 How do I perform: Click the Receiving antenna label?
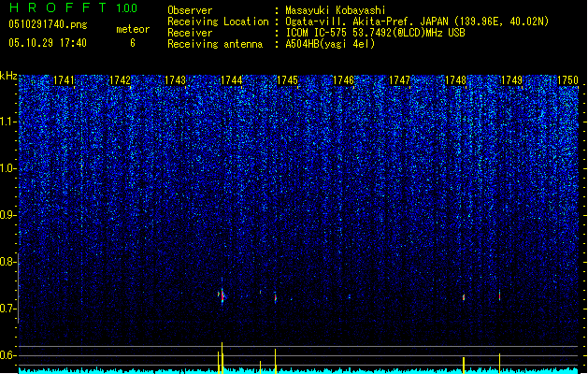215,44
